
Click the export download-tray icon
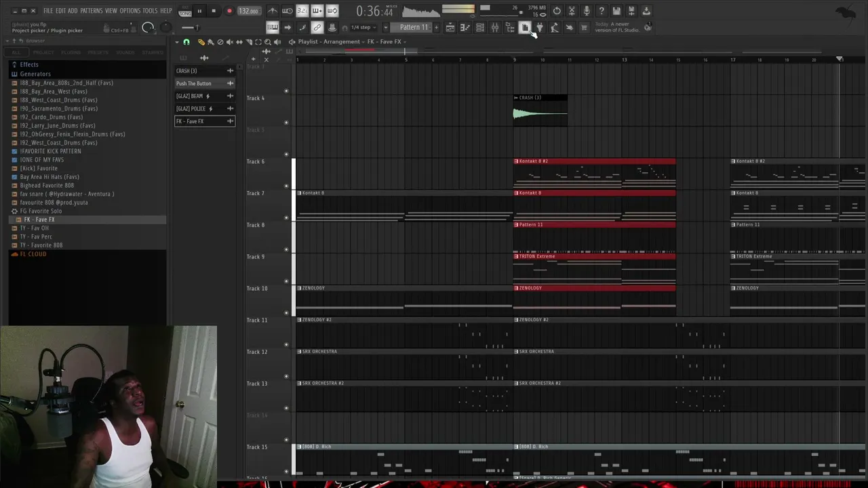(646, 11)
